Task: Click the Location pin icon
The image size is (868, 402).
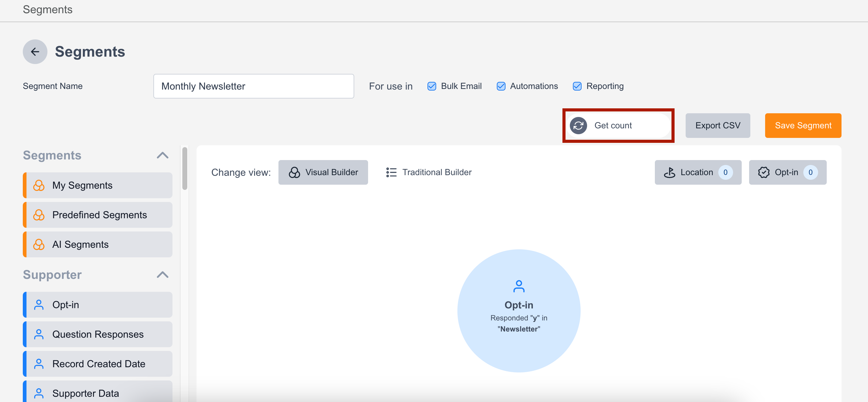Action: 669,172
